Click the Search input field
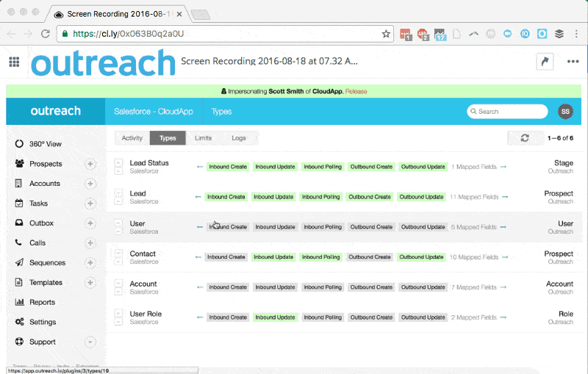This screenshot has width=588, height=374. [x=507, y=111]
